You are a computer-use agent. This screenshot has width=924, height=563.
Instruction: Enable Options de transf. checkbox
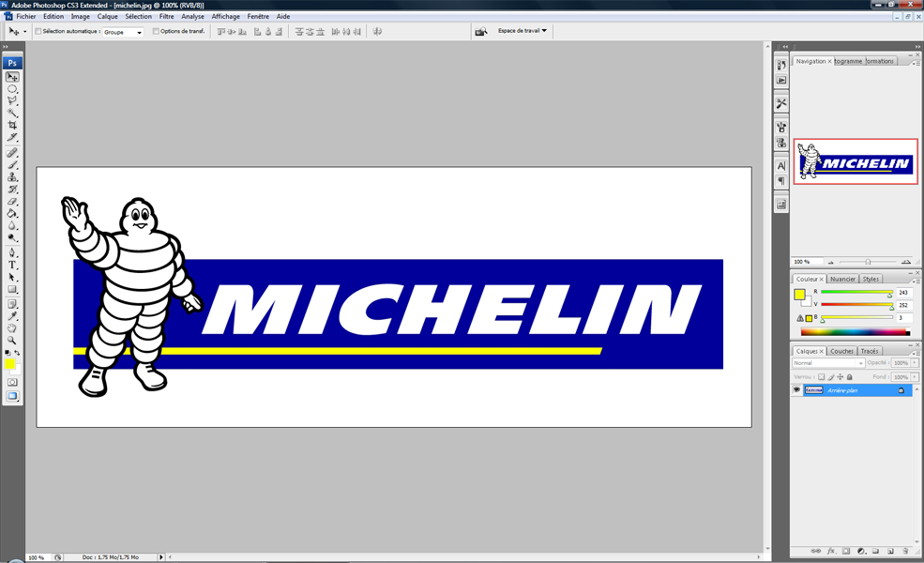(156, 31)
